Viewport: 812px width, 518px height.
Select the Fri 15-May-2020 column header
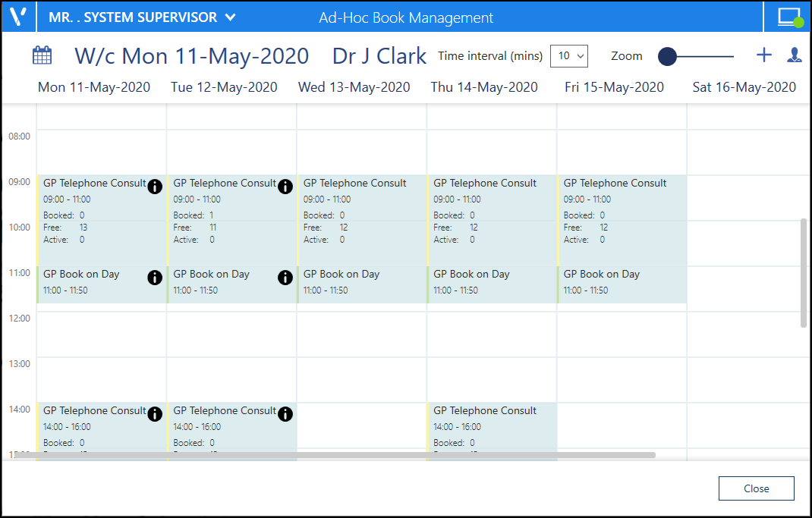614,87
